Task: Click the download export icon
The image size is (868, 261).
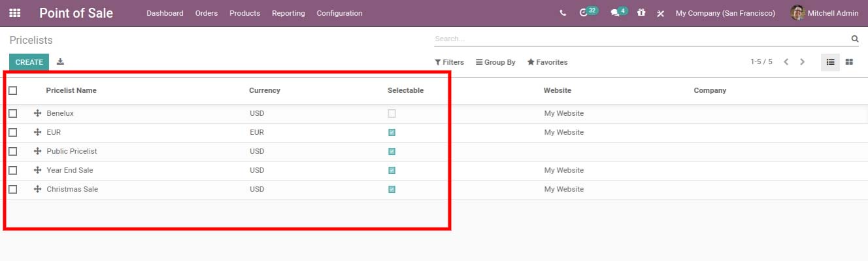Action: tap(61, 61)
